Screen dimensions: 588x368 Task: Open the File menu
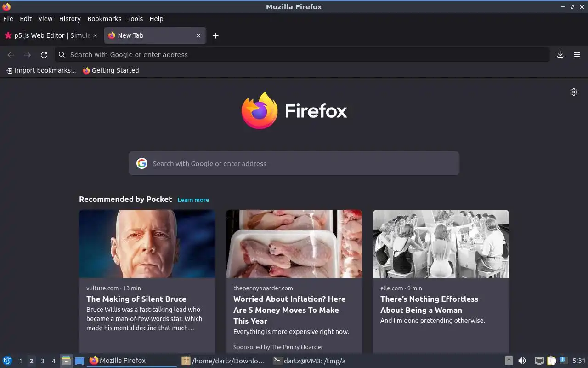pyautogui.click(x=8, y=19)
